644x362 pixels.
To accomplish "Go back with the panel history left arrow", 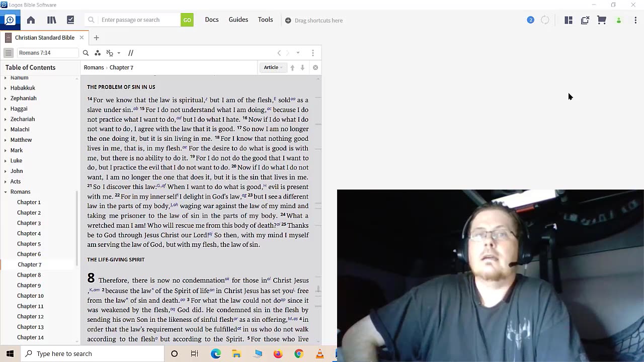I will point(279,53).
